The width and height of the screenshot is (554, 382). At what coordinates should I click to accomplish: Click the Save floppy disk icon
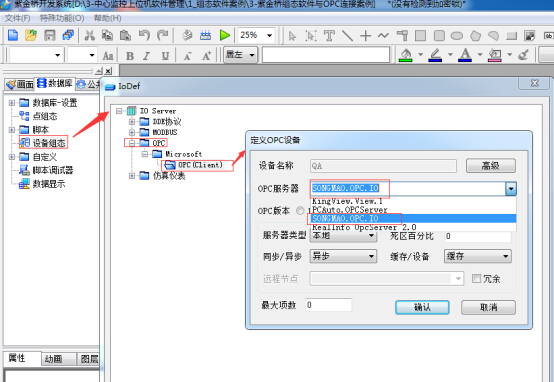[x=49, y=35]
